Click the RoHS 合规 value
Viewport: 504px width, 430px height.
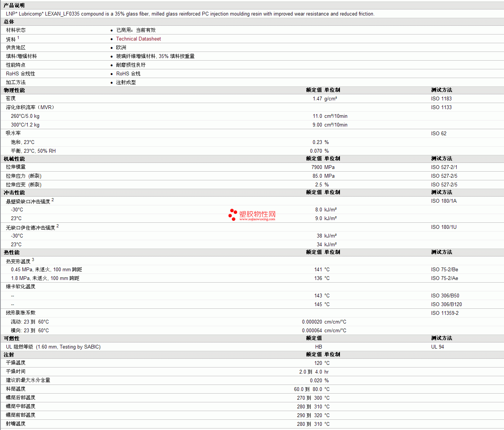[128, 73]
